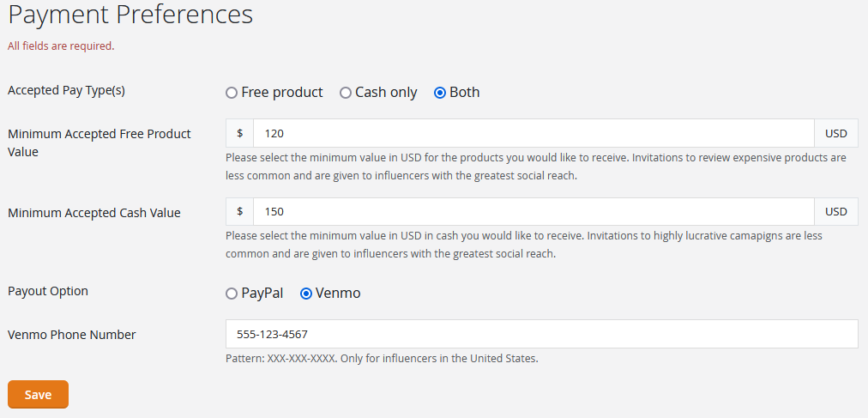Select the Venmo payout option
The image size is (868, 418).
coord(306,294)
